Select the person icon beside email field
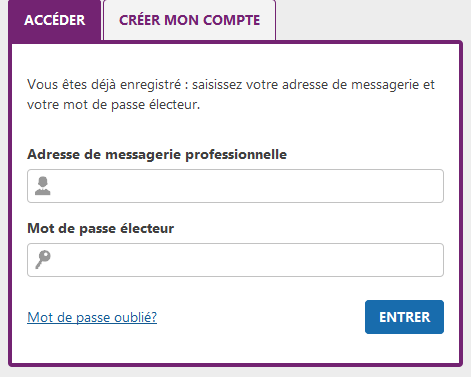Image resolution: width=471 pixels, height=377 pixels. pos(43,186)
